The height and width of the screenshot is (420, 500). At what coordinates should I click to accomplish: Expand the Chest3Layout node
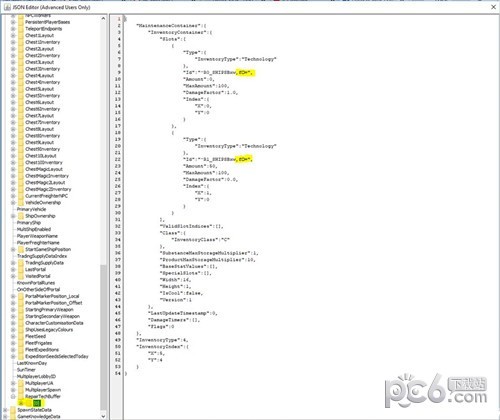coord(13,62)
